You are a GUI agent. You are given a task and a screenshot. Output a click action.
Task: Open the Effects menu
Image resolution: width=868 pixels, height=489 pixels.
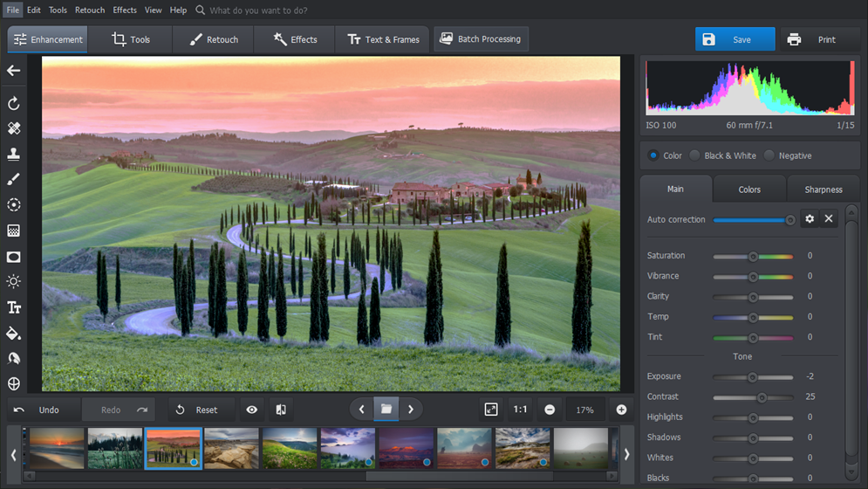125,10
